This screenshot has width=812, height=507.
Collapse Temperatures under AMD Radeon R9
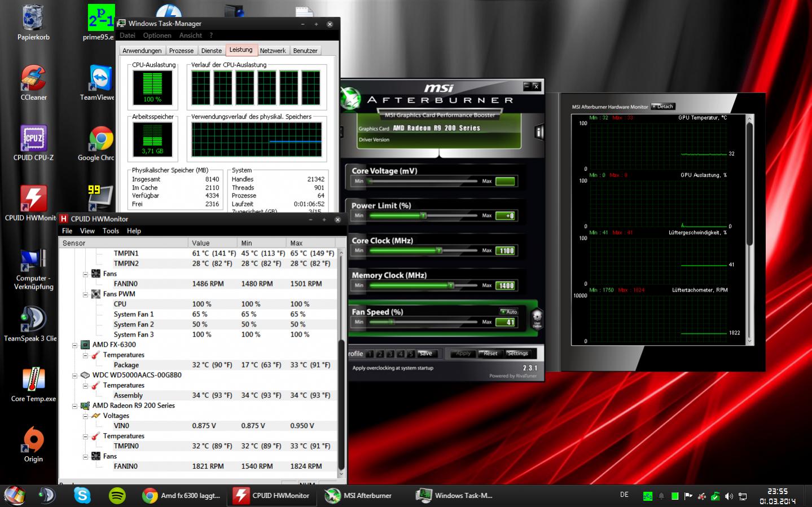86,437
